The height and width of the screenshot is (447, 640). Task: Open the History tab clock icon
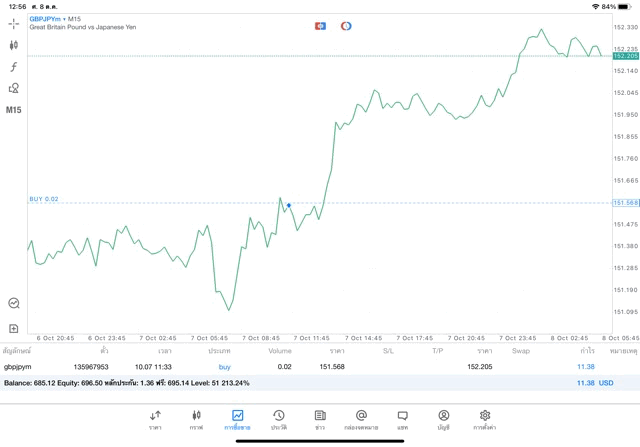coord(278,419)
